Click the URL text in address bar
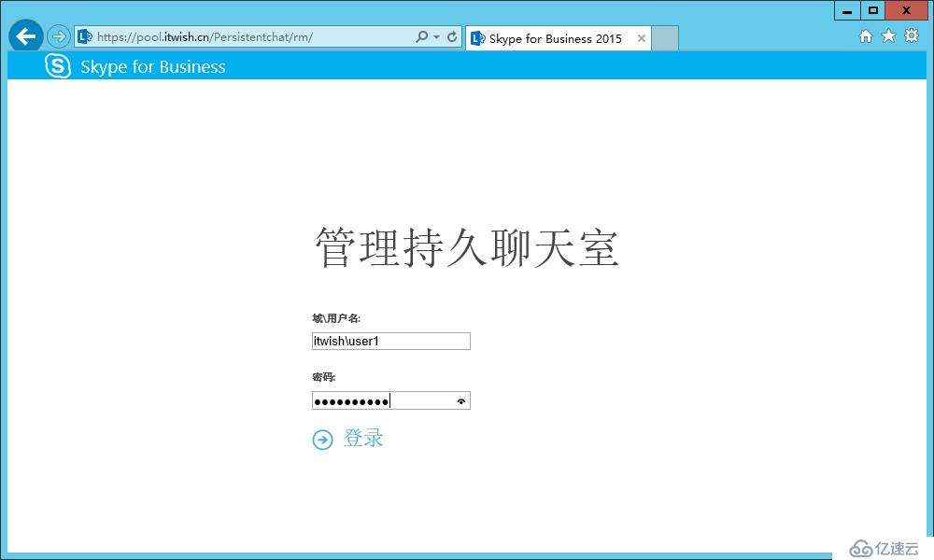This screenshot has height=560, width=934. [205, 37]
